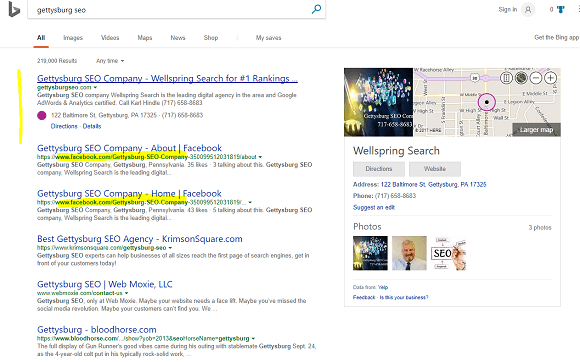Image resolution: width=580 pixels, height=362 pixels.
Task: Expand the Any time filter dropdown
Action: 110,61
